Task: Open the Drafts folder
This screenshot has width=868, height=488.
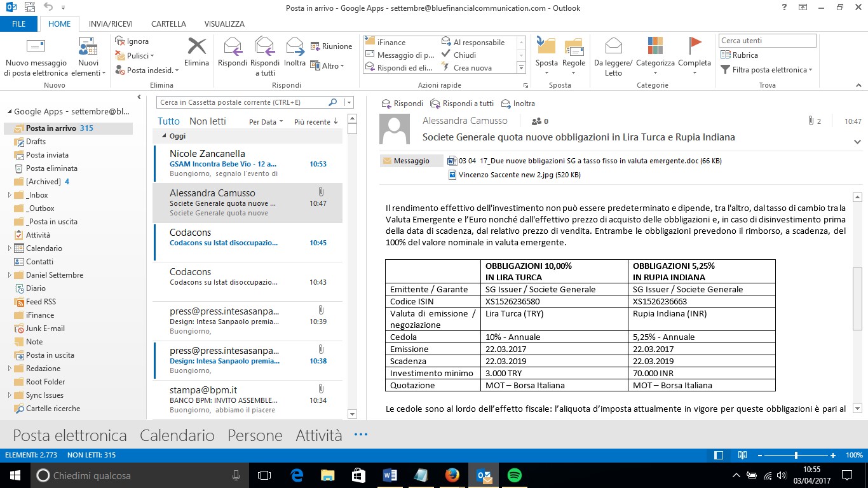Action: 36,142
